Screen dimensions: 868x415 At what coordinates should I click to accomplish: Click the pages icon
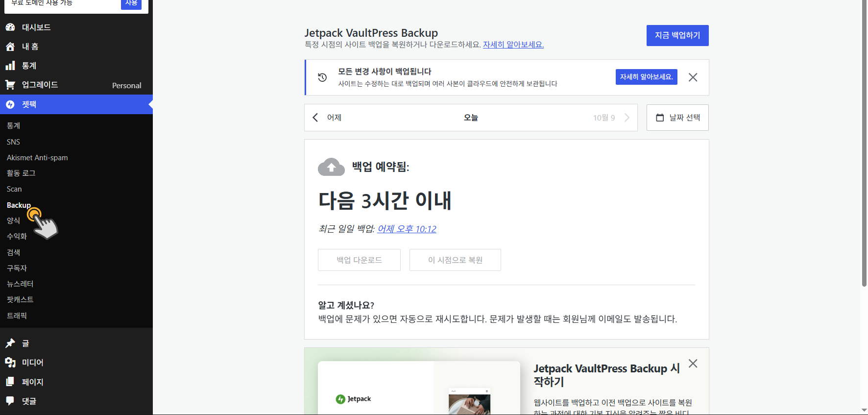10,382
